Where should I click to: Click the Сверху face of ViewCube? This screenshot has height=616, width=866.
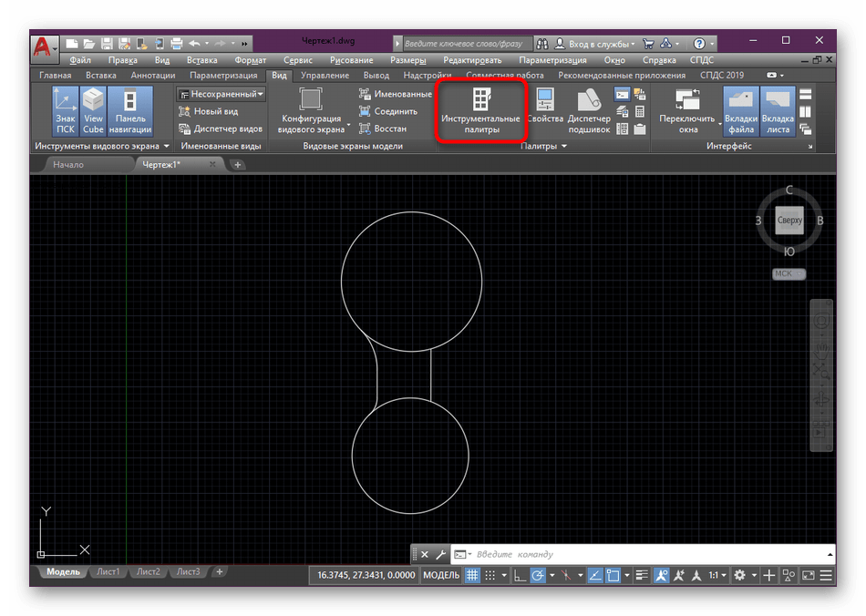click(x=789, y=221)
